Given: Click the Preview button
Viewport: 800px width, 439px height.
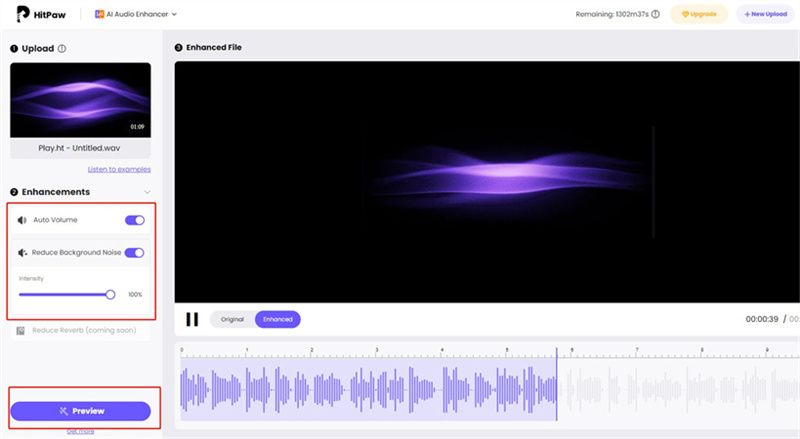Looking at the screenshot, I should [81, 411].
